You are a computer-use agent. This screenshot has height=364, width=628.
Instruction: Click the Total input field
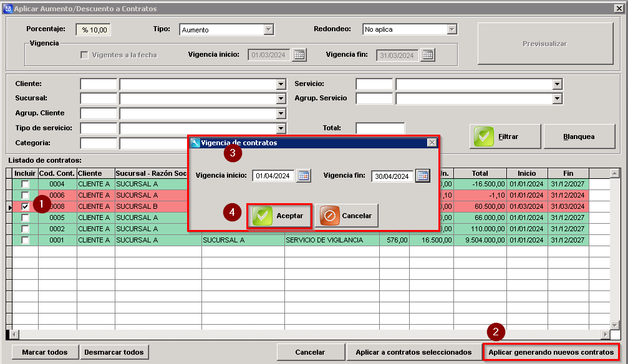(380, 128)
